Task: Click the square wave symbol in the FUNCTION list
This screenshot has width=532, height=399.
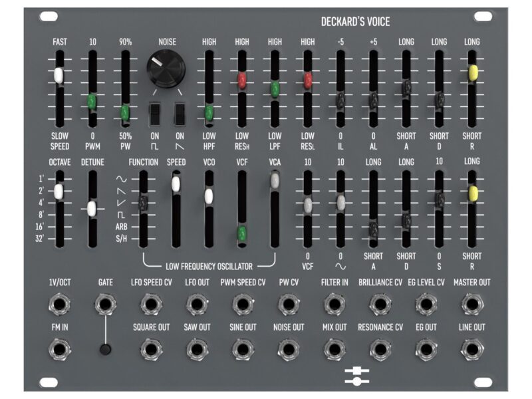Action: coord(121,215)
